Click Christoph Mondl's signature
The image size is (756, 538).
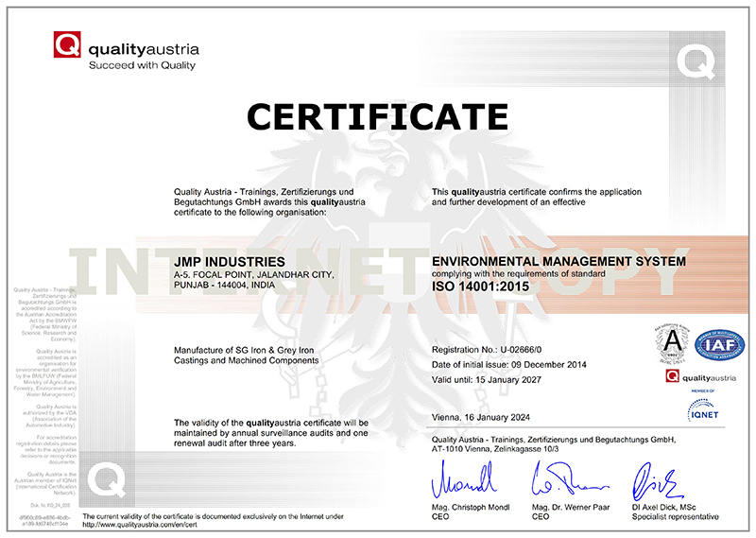[464, 480]
